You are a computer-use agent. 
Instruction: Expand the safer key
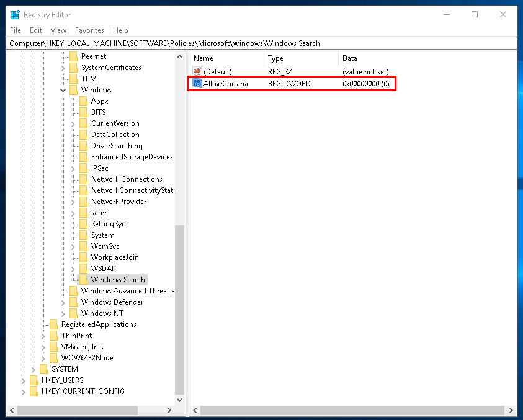73,213
